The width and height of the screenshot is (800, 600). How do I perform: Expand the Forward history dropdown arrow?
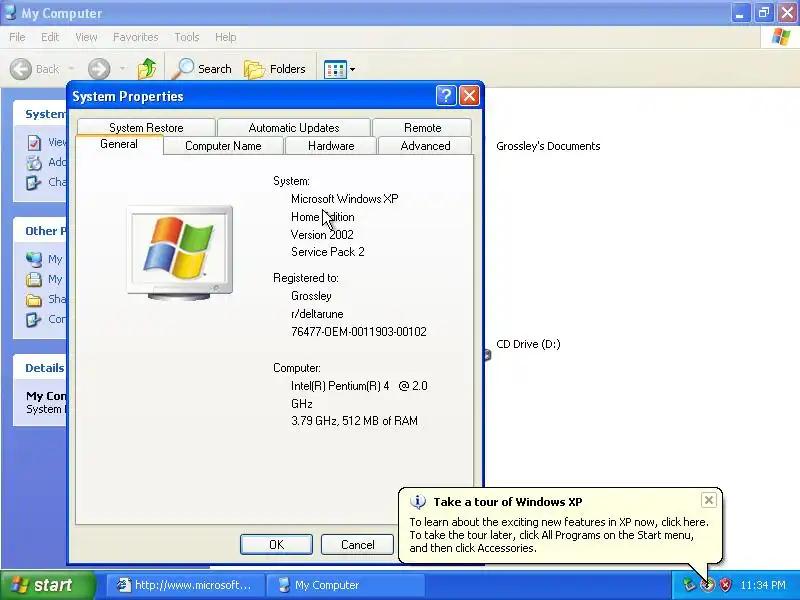[122, 68]
